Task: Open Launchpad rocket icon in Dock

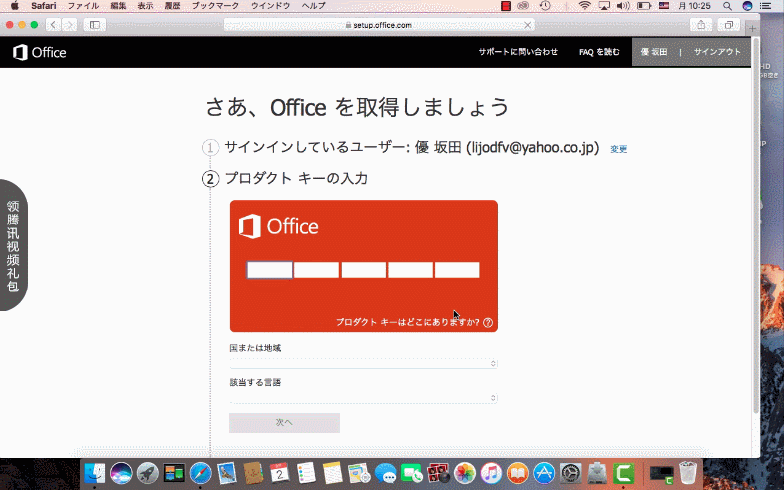Action: (148, 472)
